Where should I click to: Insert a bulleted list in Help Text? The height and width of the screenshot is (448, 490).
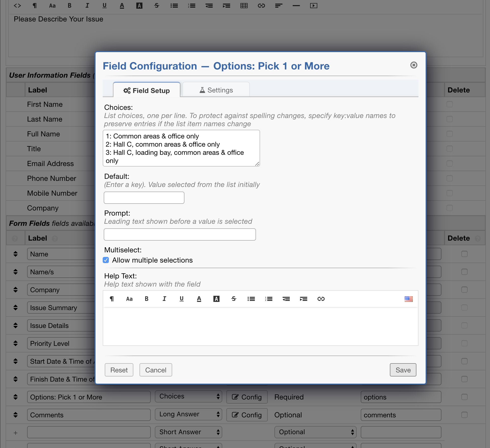click(251, 299)
